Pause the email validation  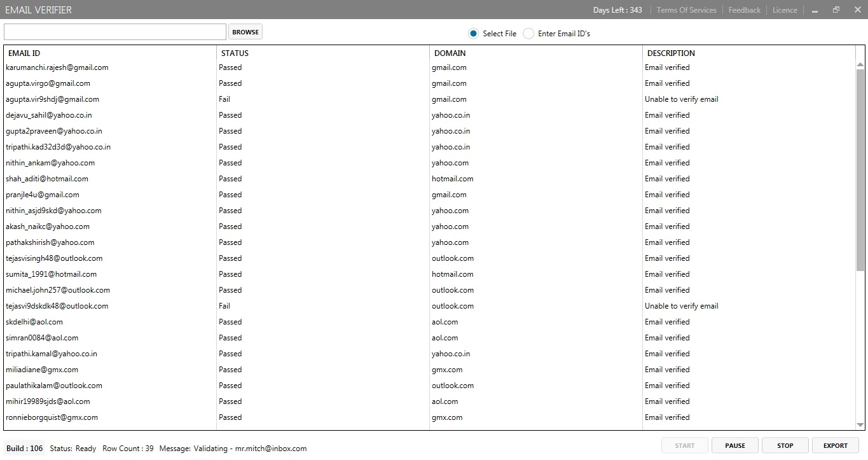(734, 445)
